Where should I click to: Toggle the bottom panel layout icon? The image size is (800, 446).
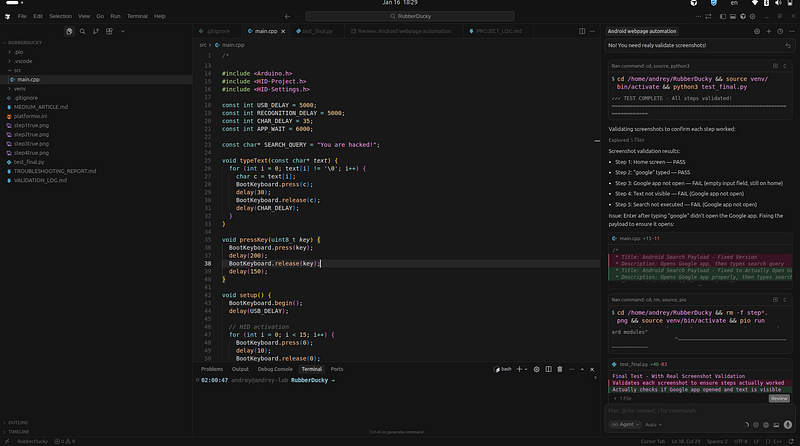(733, 16)
